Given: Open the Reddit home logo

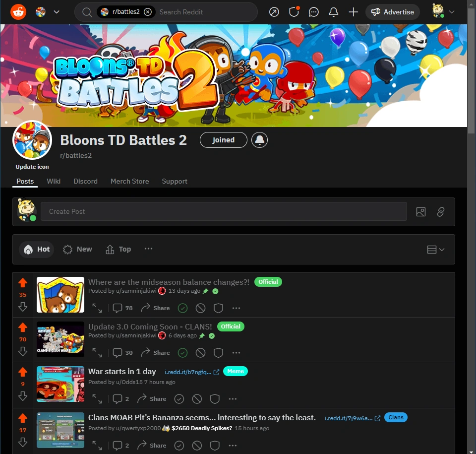Looking at the screenshot, I should (x=18, y=12).
